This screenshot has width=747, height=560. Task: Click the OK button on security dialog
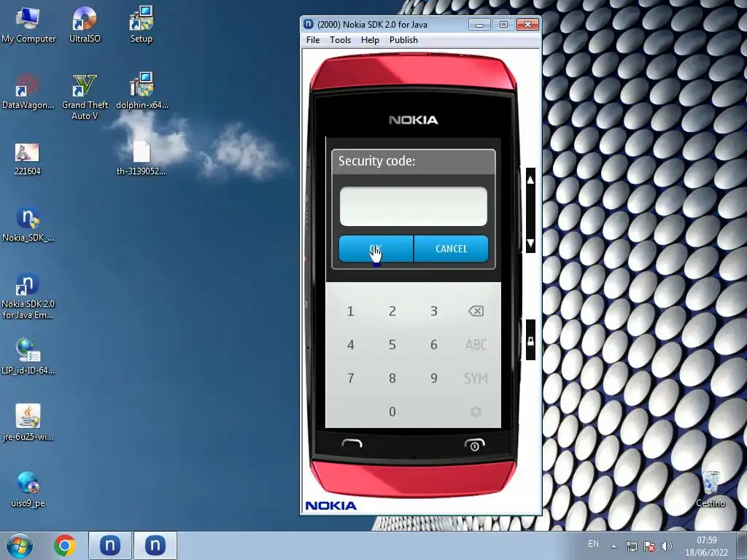pos(376,249)
